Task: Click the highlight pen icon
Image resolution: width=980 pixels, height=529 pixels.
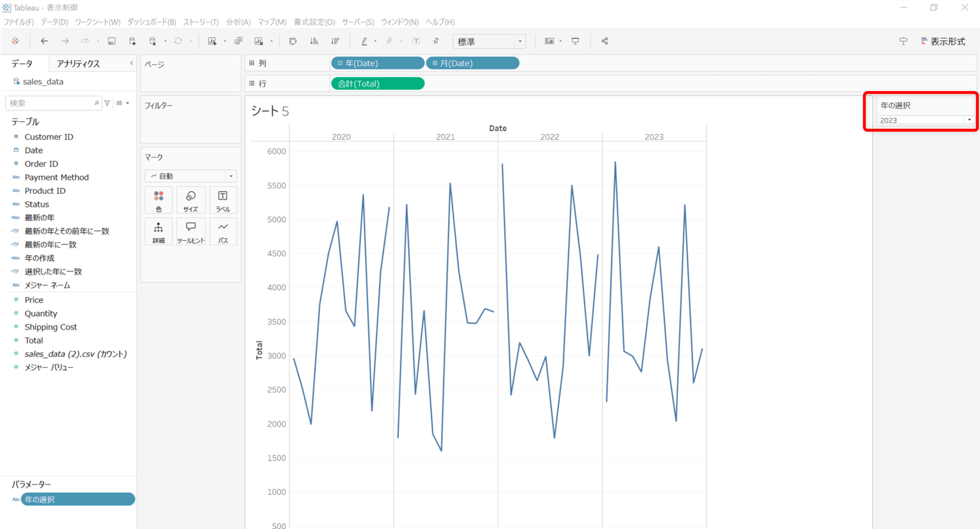Action: (364, 41)
